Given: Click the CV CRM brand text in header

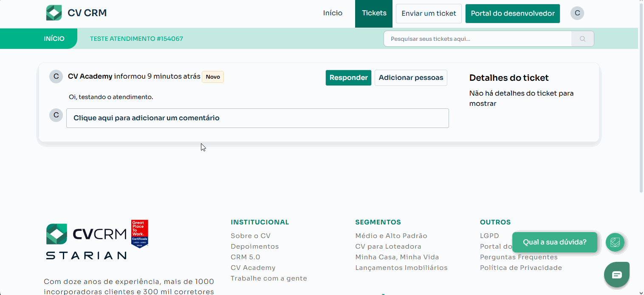Looking at the screenshot, I should 87,13.
